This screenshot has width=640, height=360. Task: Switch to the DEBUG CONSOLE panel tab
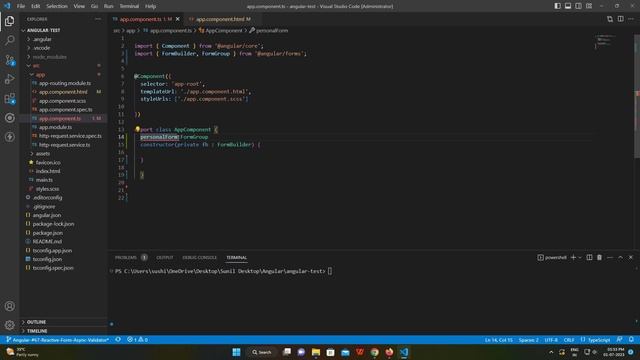200,258
